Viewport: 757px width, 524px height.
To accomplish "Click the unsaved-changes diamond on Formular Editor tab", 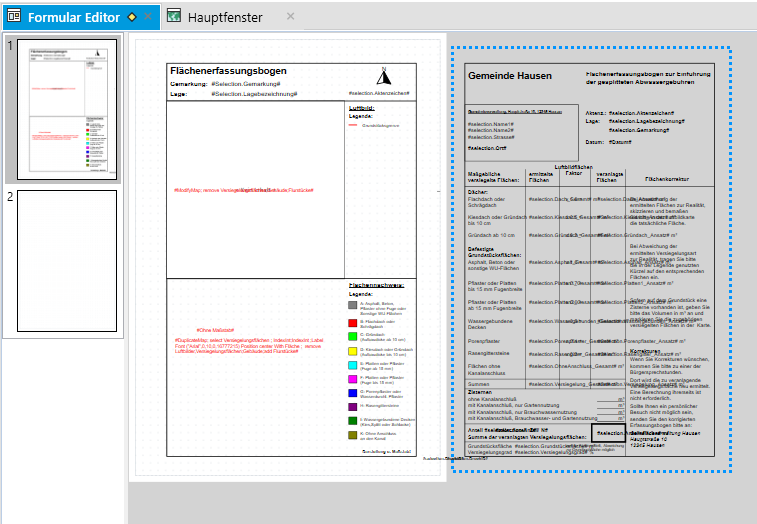I will pos(132,17).
